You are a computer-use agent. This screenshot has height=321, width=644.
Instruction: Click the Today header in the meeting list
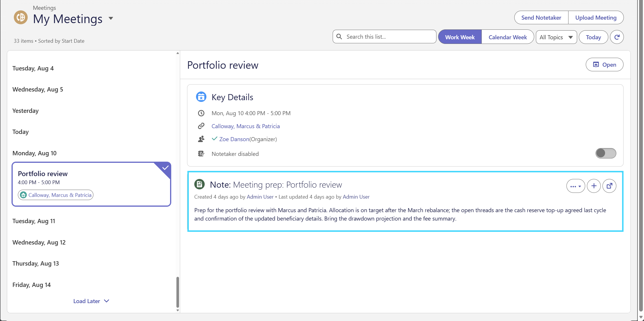click(x=20, y=132)
